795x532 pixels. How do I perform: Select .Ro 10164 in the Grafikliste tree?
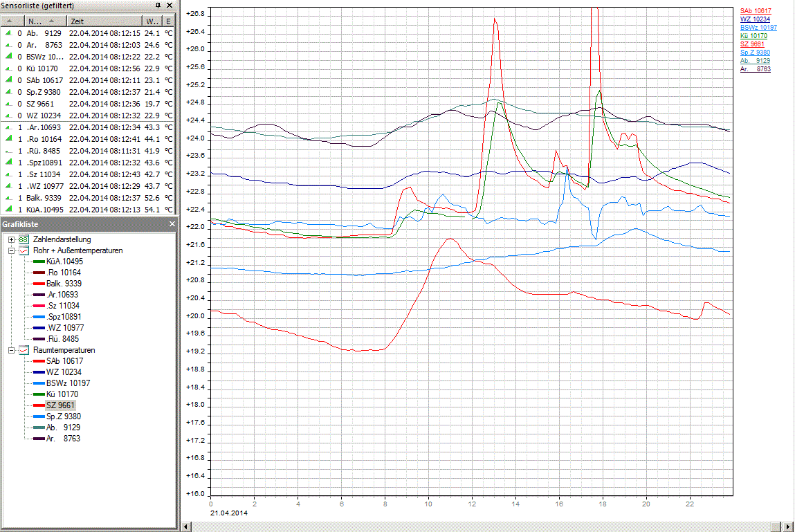click(x=64, y=273)
